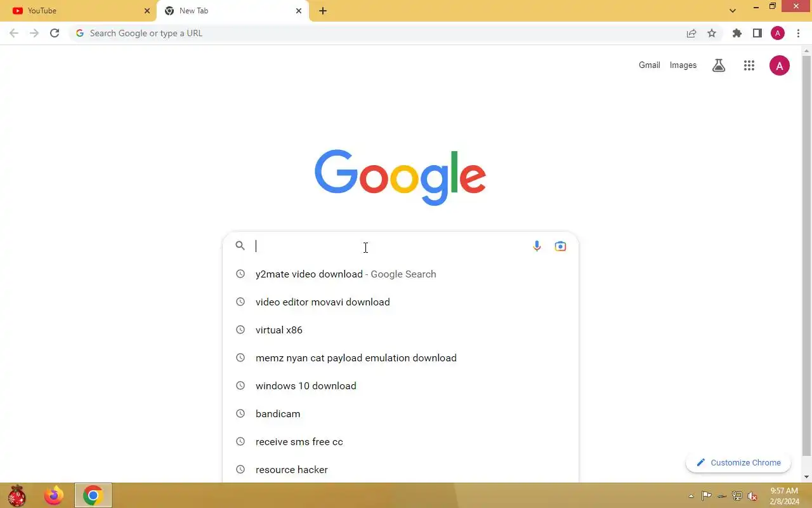Launch Firefox from the taskbar
Viewport: 812px width, 508px height.
[54, 495]
